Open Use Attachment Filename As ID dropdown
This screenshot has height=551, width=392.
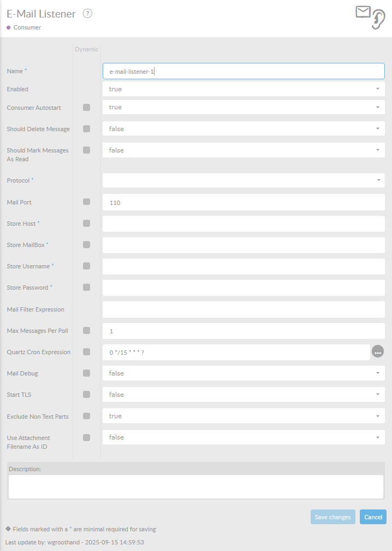tap(243, 437)
